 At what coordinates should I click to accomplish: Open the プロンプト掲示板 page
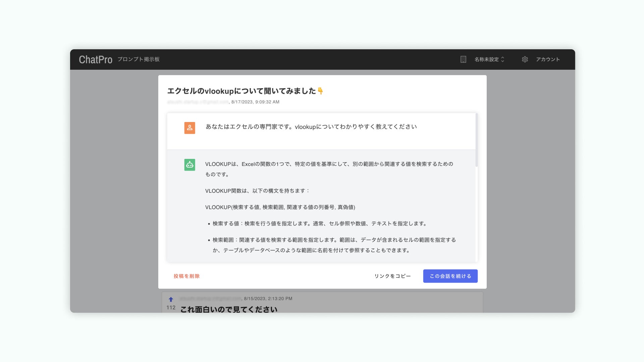point(138,59)
